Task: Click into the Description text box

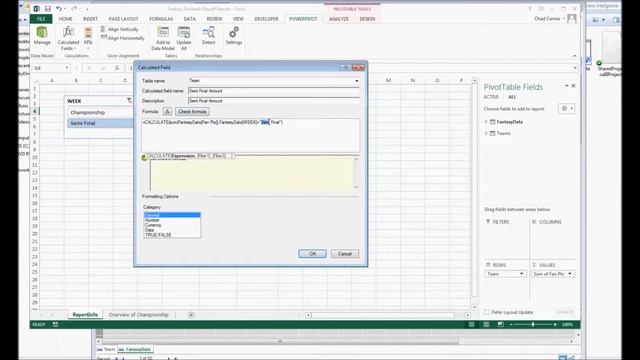Action: click(x=273, y=101)
